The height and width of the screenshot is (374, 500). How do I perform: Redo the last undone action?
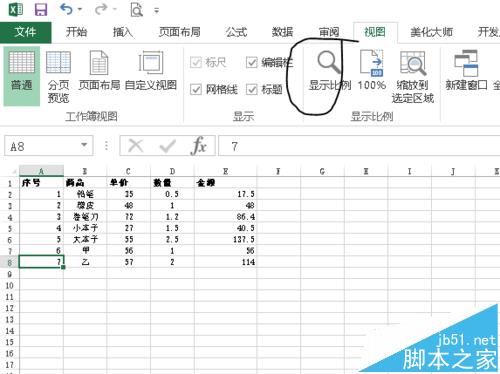pos(101,9)
